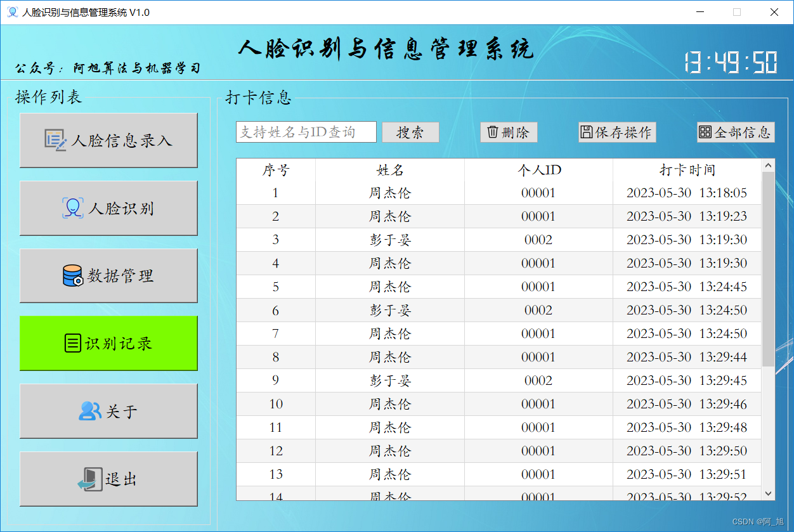Image resolution: width=794 pixels, height=532 pixels.
Task: Click ID 00001 in row 8
Action: [x=538, y=357]
